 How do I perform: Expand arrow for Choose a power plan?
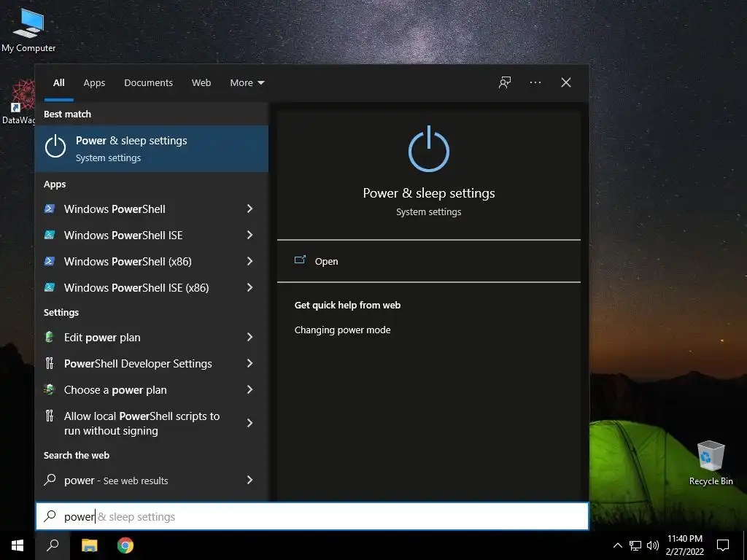click(249, 389)
